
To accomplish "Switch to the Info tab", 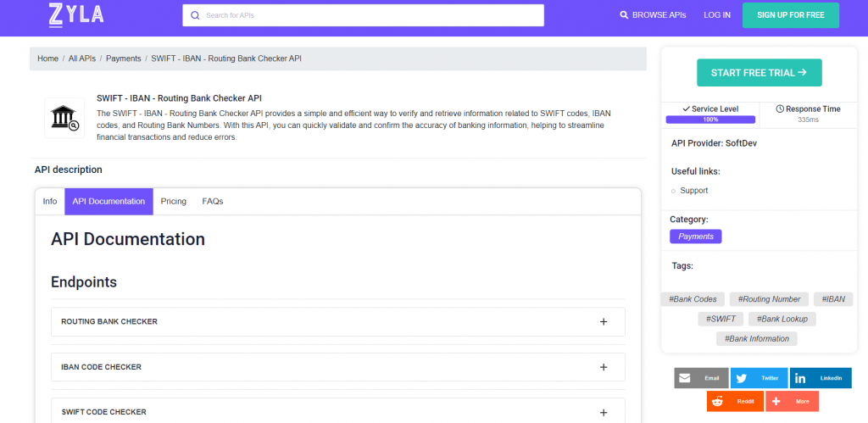I will click(50, 202).
